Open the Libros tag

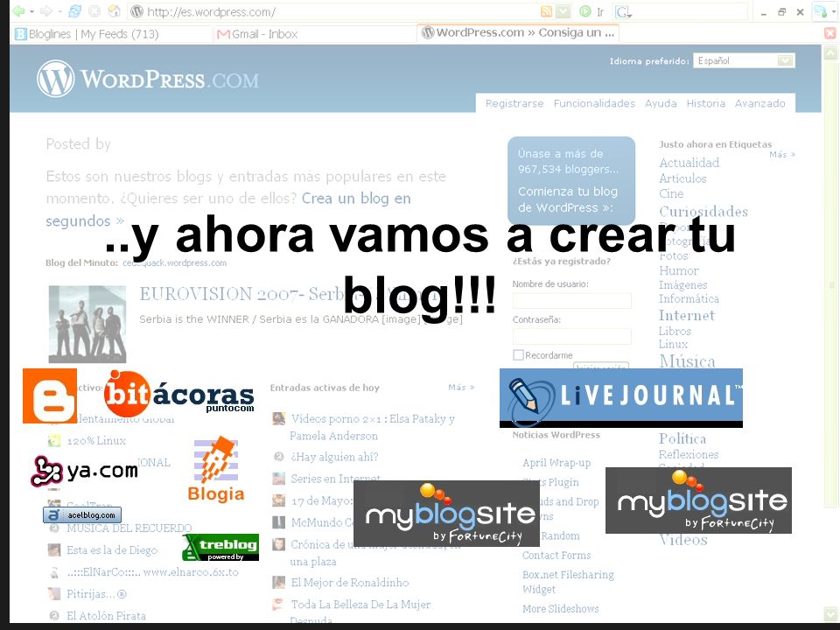coord(675,331)
